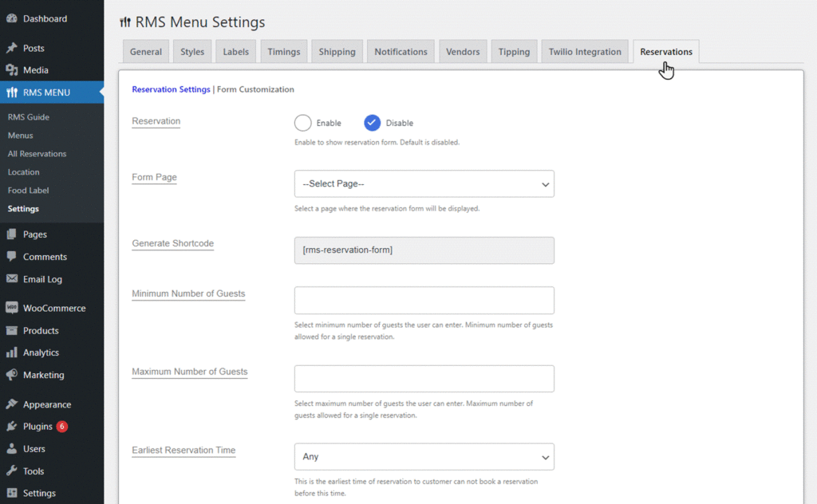817x504 pixels.
Task: Click the Analytics bar chart icon
Action: (x=11, y=352)
